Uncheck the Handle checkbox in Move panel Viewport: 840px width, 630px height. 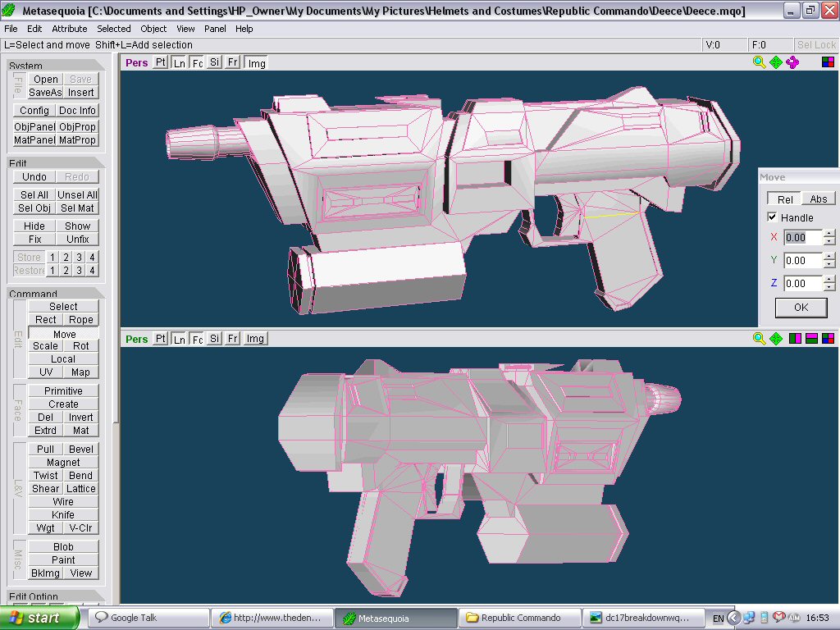[772, 217]
